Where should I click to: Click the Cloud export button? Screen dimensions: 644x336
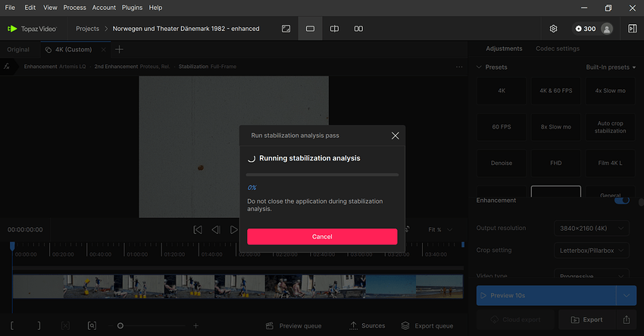pos(515,319)
